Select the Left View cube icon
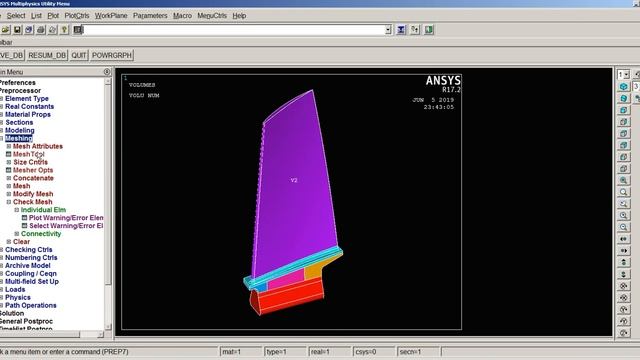This screenshot has height=360, width=640. tap(623, 157)
